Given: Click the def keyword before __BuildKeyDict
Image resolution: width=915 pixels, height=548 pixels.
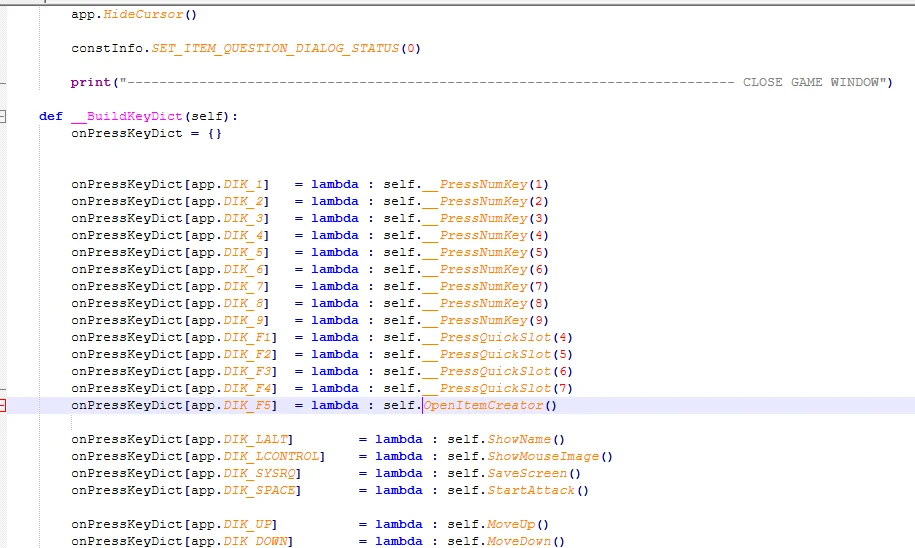Looking at the screenshot, I should [51, 116].
